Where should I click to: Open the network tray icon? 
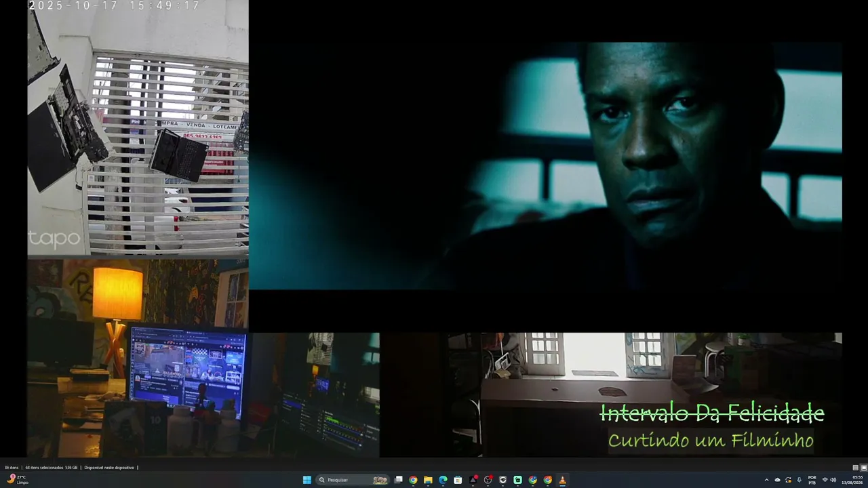825,480
